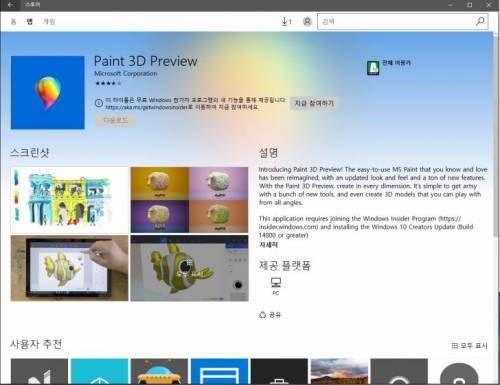500x385 pixels.
Task: Open the cyan recommended app tile
Action: [x=99, y=371]
